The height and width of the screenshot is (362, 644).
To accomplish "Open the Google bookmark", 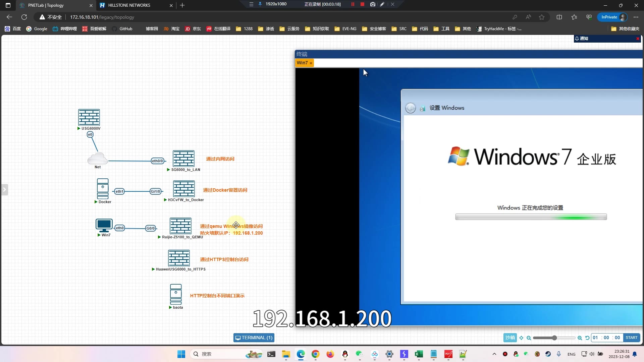I will pos(37,29).
